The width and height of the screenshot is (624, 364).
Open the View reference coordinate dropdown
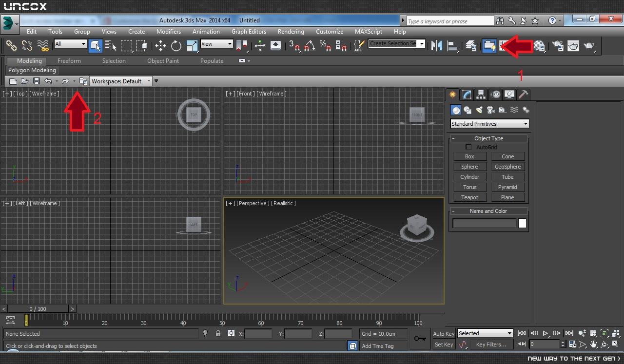coord(216,44)
